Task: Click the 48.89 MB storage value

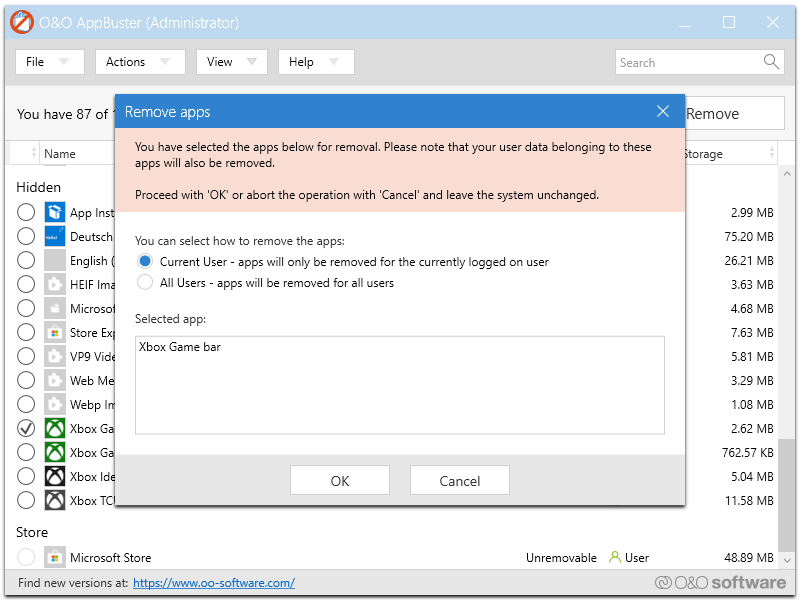Action: pos(748,558)
